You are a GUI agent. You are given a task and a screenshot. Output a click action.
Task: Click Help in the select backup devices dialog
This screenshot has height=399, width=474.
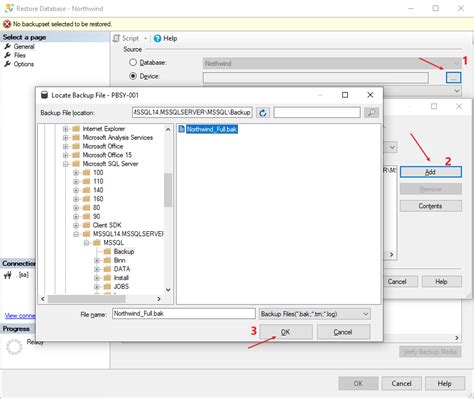point(442,282)
